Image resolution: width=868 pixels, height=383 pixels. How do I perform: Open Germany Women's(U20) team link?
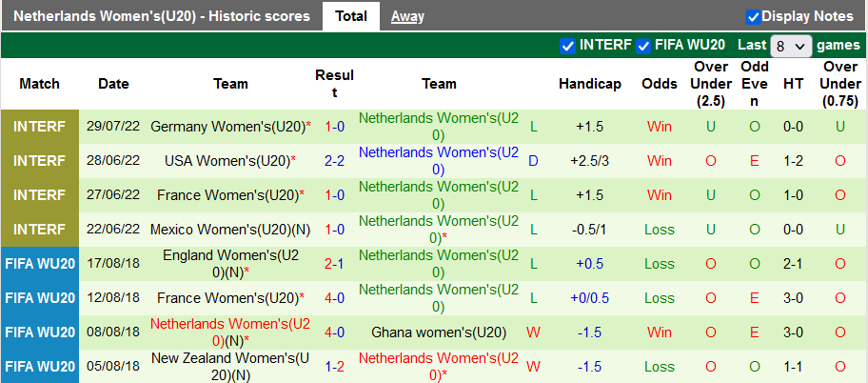(227, 127)
